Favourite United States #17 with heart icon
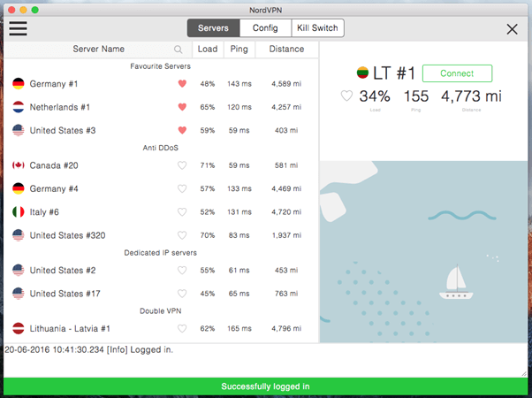The image size is (532, 398). pyautogui.click(x=182, y=294)
